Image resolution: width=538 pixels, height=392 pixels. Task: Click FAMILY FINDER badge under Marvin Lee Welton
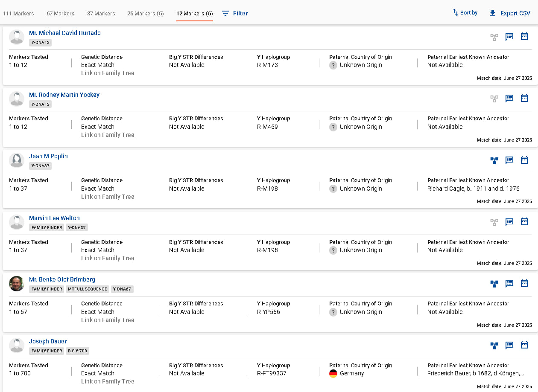[47, 228]
